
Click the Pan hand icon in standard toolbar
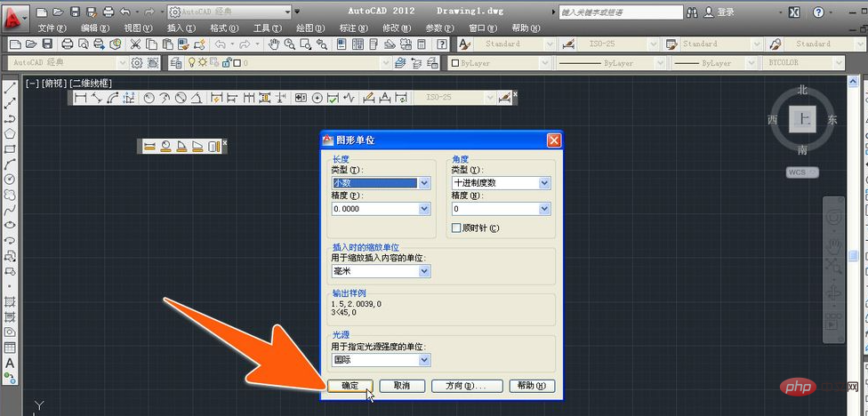(x=273, y=44)
